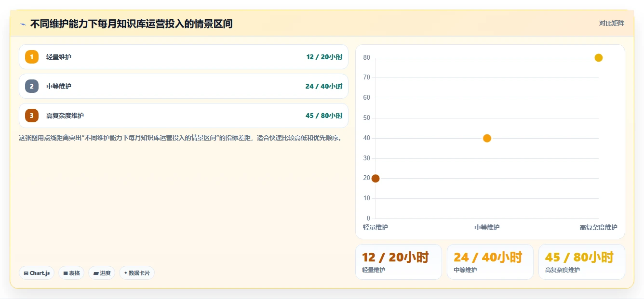Click the 中等维护 x-axis label
The image size is (644, 299).
tap(487, 227)
